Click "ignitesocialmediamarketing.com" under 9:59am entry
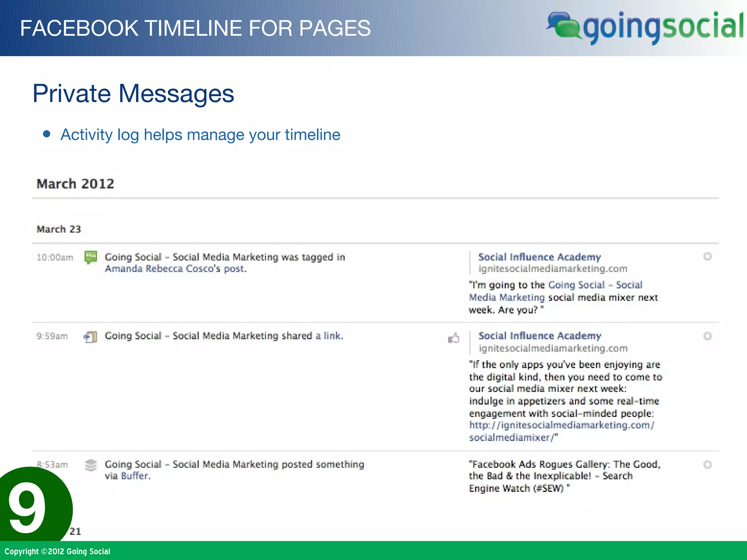This screenshot has height=560, width=747. pos(553,349)
